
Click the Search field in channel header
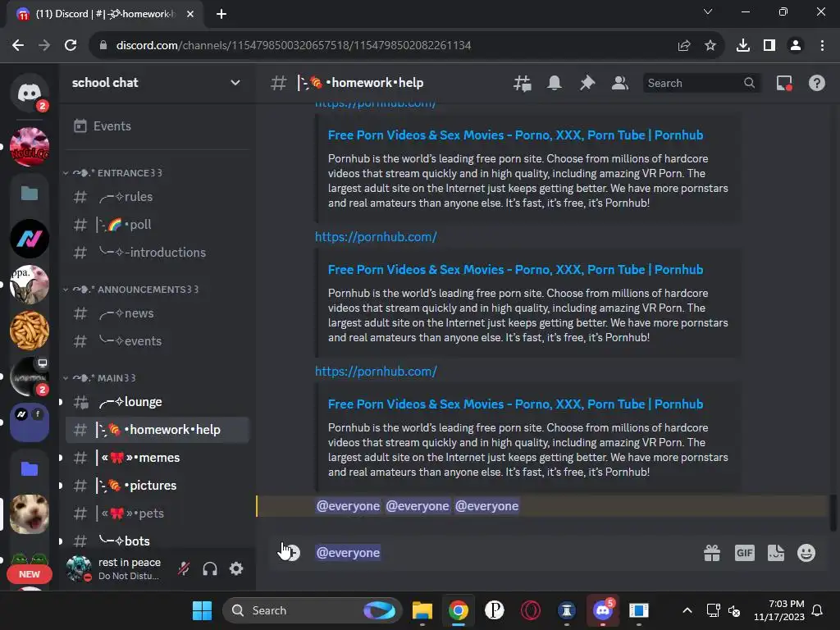(701, 83)
